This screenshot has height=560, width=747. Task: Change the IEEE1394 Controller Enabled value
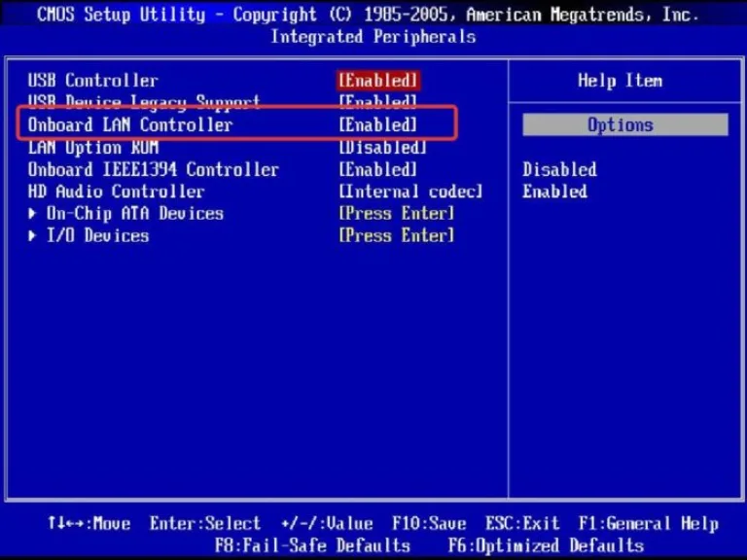tap(377, 169)
